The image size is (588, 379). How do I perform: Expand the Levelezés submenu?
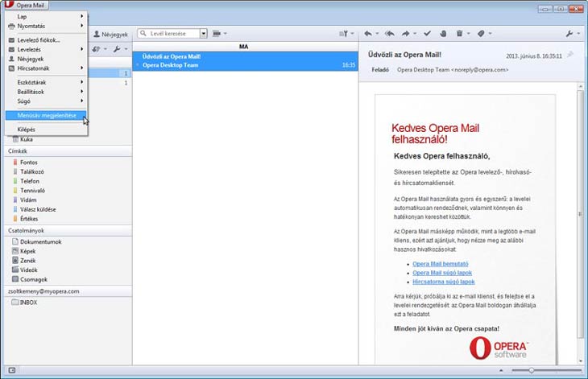pos(45,49)
